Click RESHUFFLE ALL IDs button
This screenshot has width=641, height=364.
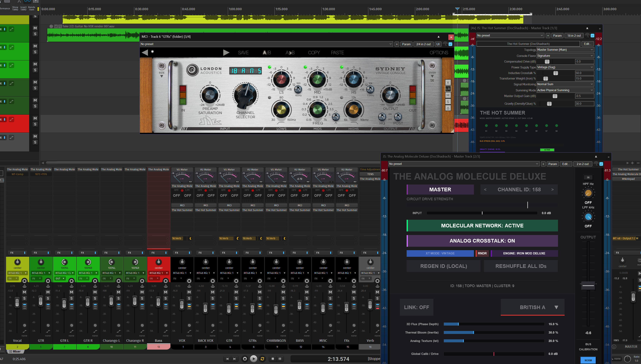[521, 266]
